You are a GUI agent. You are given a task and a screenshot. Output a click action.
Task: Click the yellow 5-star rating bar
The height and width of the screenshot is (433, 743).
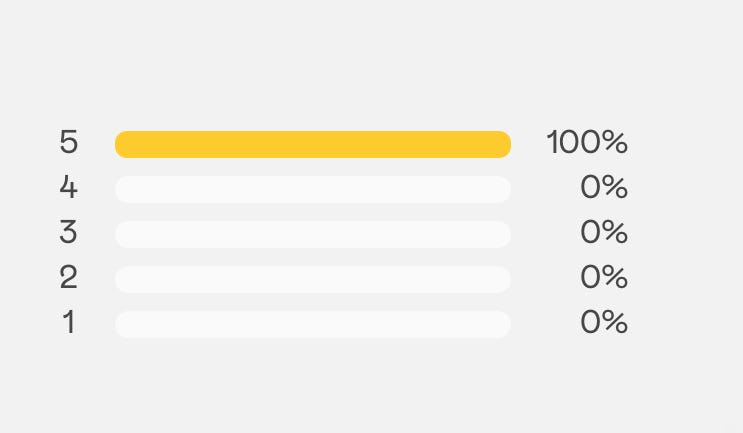coord(313,144)
